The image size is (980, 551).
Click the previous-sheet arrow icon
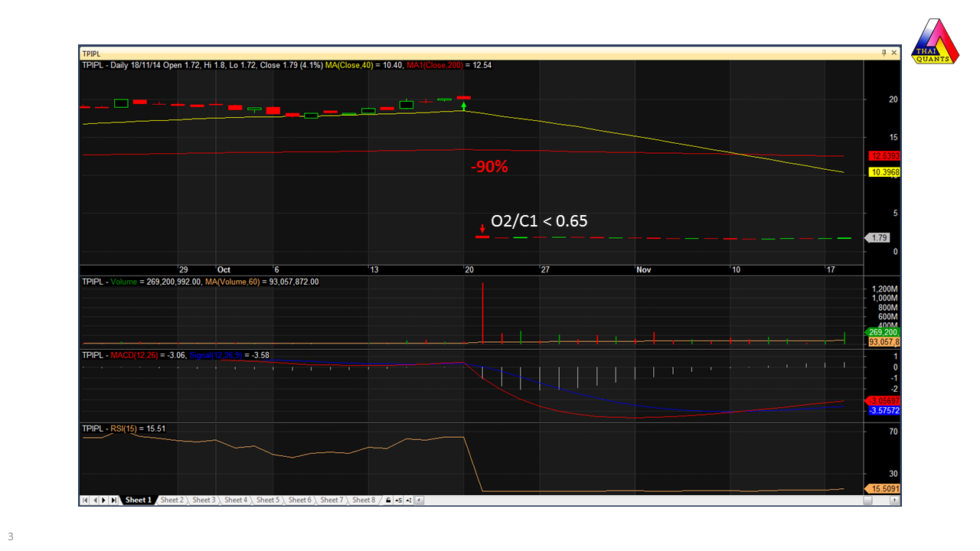pyautogui.click(x=93, y=500)
